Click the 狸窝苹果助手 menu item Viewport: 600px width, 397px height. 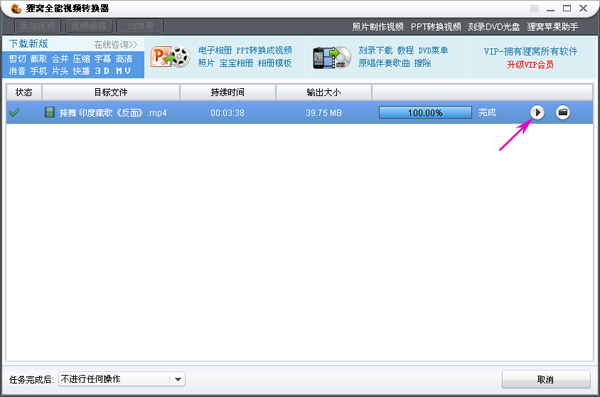click(553, 27)
